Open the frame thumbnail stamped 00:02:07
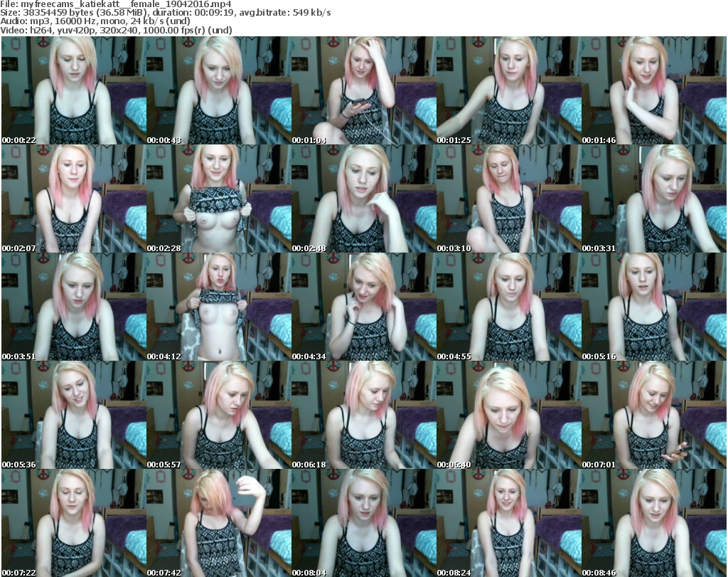 click(73, 198)
